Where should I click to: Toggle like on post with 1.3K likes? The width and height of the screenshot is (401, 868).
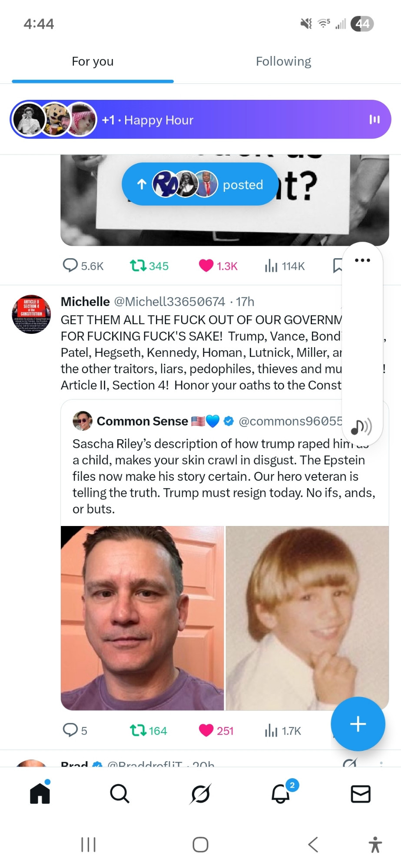point(206,266)
